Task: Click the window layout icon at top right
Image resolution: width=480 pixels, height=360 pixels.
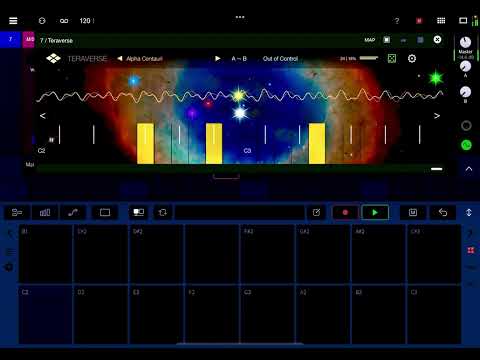Action: tap(463, 21)
